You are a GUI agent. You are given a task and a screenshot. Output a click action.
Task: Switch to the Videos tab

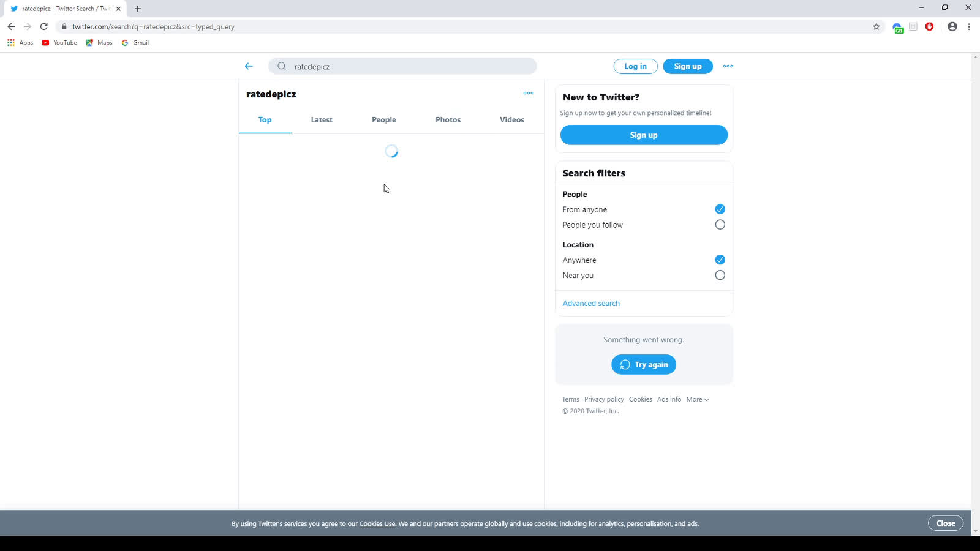coord(512,120)
